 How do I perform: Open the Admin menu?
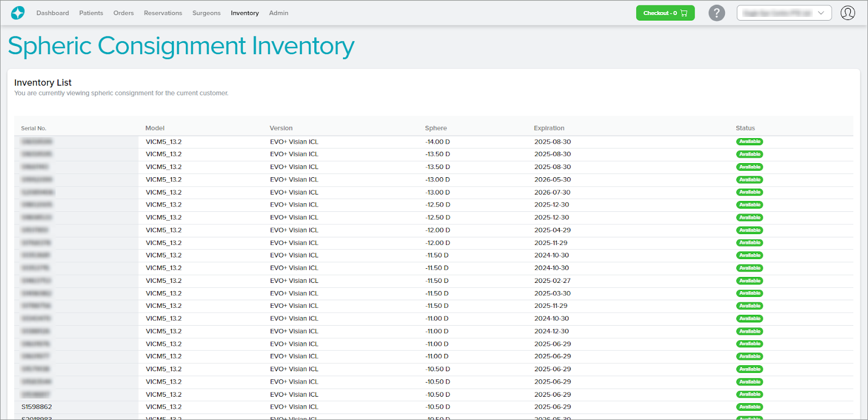(278, 13)
